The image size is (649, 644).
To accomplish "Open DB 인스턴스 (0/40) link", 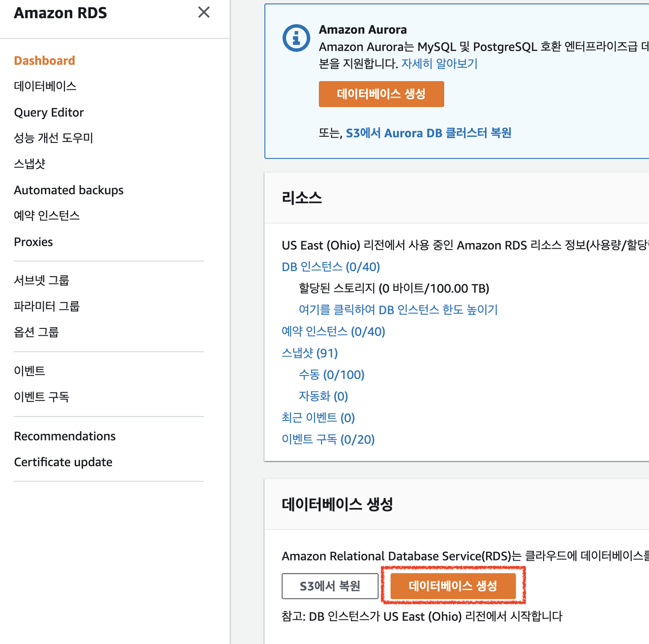I will coord(331,267).
